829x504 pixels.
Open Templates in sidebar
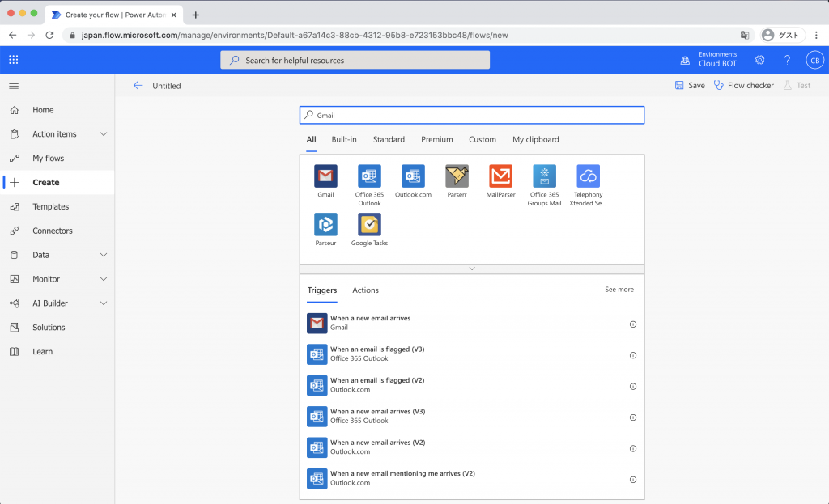[x=57, y=206]
